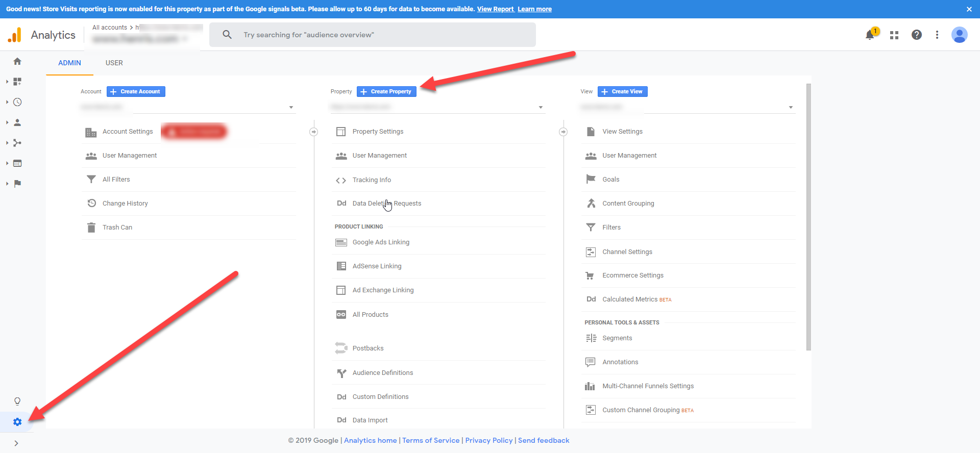The image size is (980, 453).
Task: Open the Conversions flag icon
Action: (17, 184)
